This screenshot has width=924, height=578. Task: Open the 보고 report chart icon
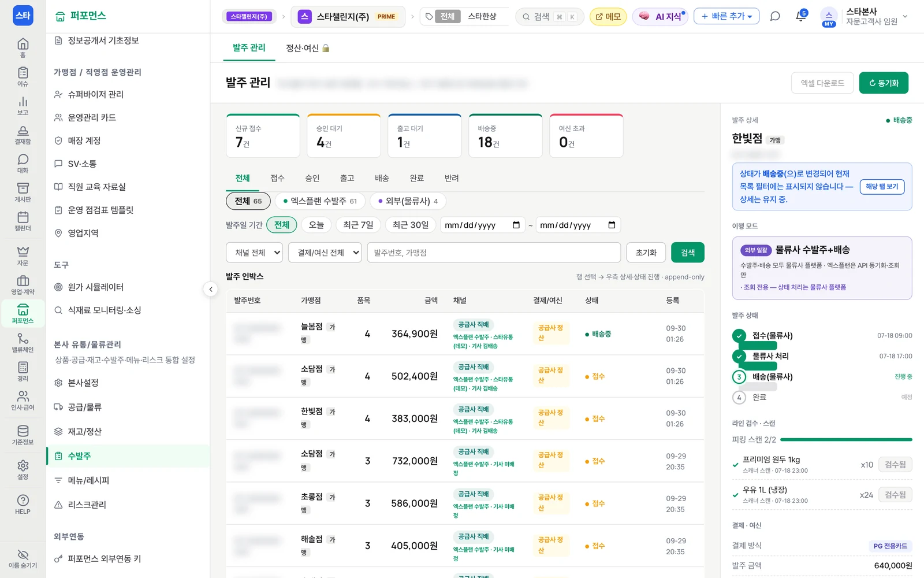pyautogui.click(x=23, y=105)
